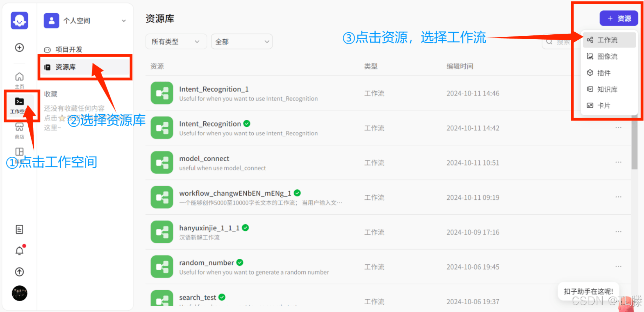Open more options for hanyuxinjie_1_1_1 row
644x312 pixels.
coord(618,231)
